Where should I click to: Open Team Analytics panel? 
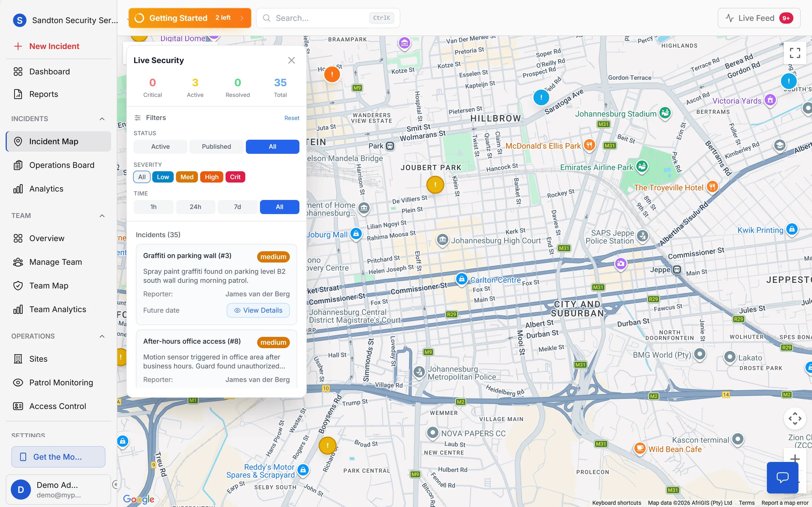(x=58, y=309)
